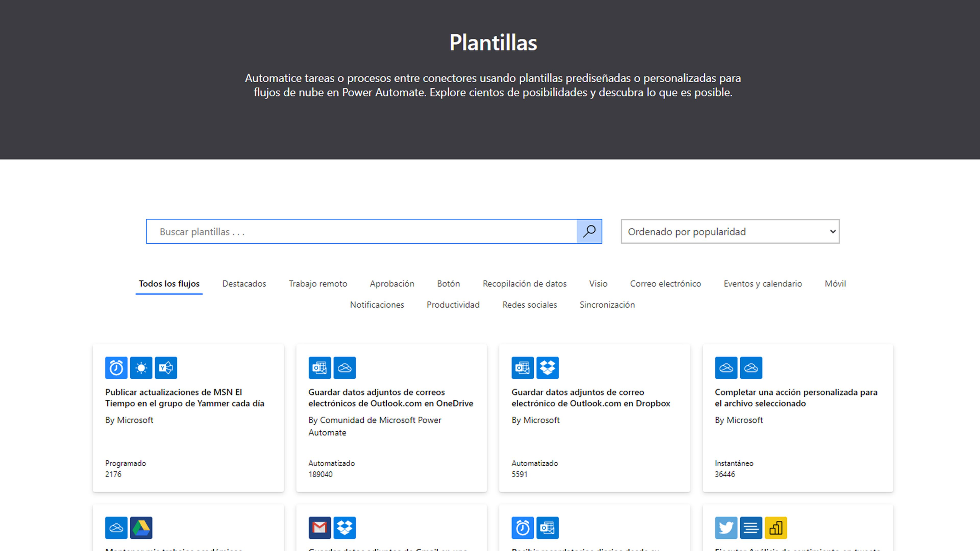
Task: Open the Trabajo remoto tab
Action: tap(318, 284)
